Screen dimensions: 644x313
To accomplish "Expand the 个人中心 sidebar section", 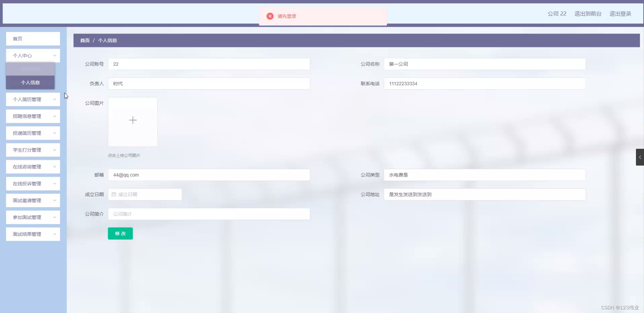I will tap(33, 55).
